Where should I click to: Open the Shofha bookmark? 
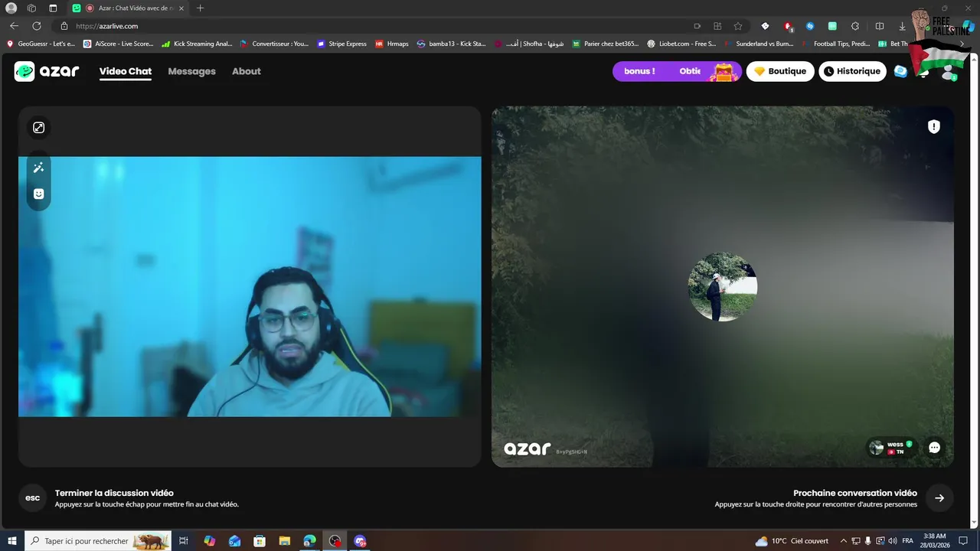[x=529, y=44]
